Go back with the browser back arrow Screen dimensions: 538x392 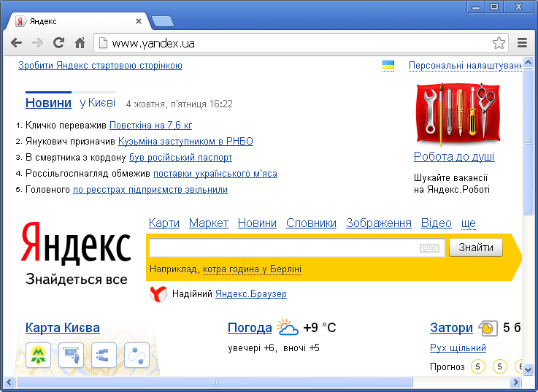(x=16, y=43)
